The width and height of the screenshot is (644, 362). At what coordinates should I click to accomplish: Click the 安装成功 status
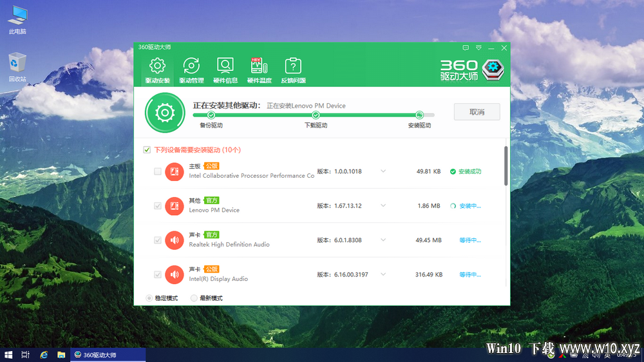tap(466, 171)
